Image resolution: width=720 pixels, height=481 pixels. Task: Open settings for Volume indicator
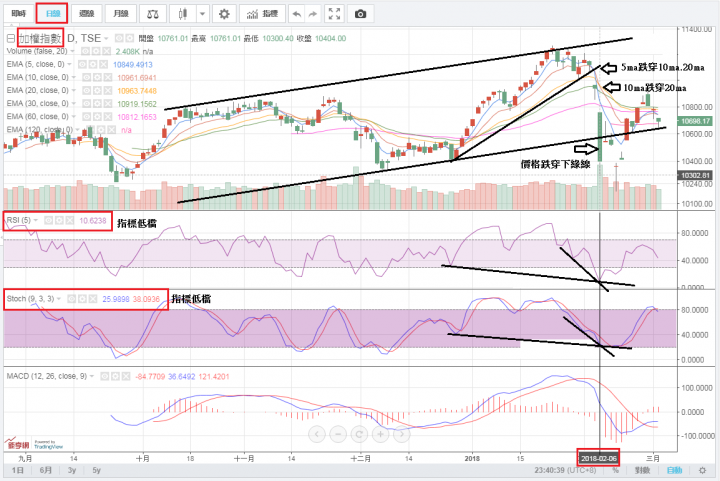pyautogui.click(x=96, y=51)
